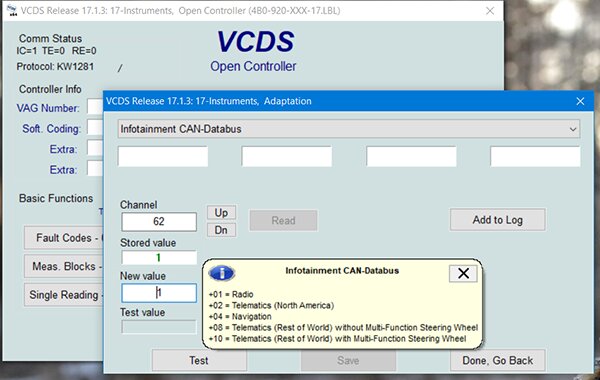Click Done, Go Back button
Screen dimensions: 600x380
497,360
